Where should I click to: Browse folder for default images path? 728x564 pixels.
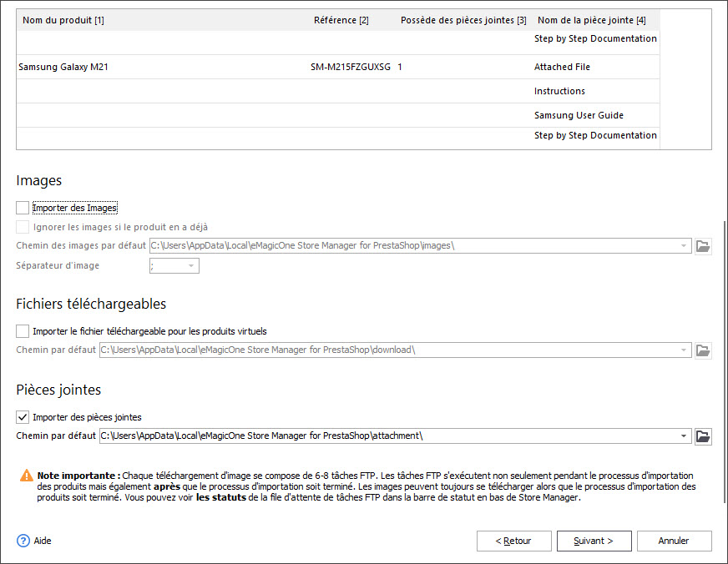click(x=703, y=246)
